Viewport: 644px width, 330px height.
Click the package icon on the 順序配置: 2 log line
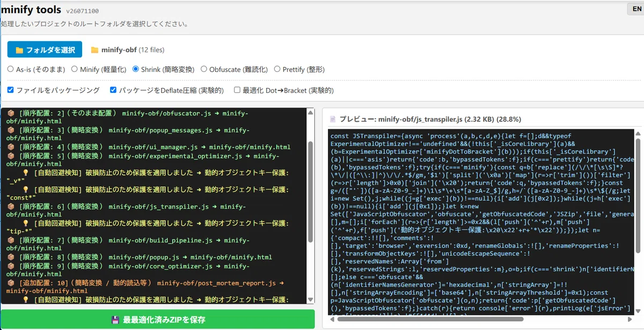(11, 114)
